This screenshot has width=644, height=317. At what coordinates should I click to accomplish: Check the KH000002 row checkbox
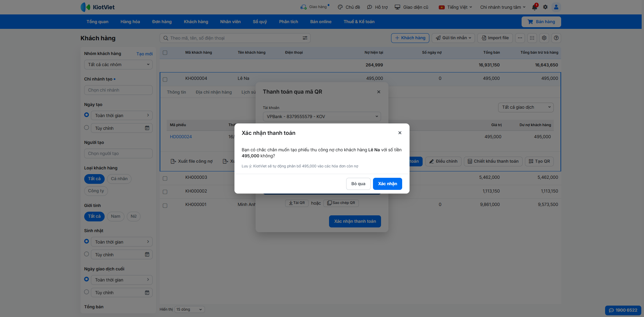click(x=165, y=192)
